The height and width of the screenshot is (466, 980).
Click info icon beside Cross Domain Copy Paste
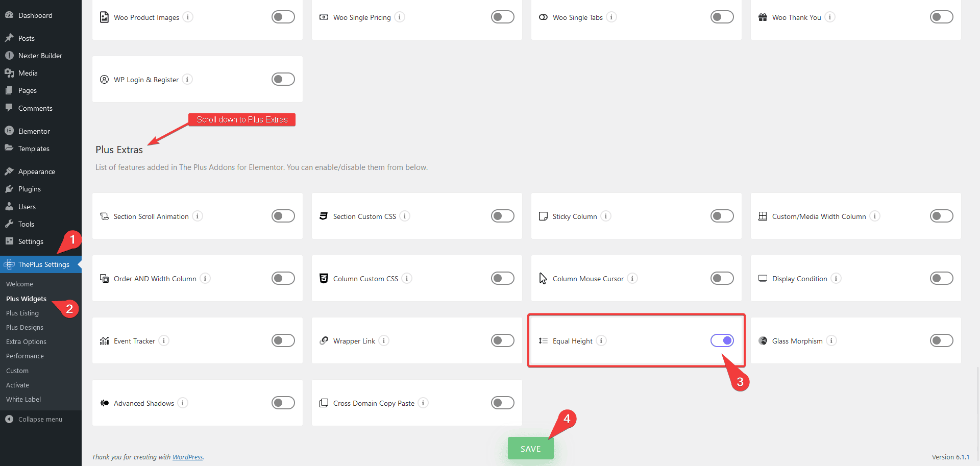pyautogui.click(x=423, y=403)
